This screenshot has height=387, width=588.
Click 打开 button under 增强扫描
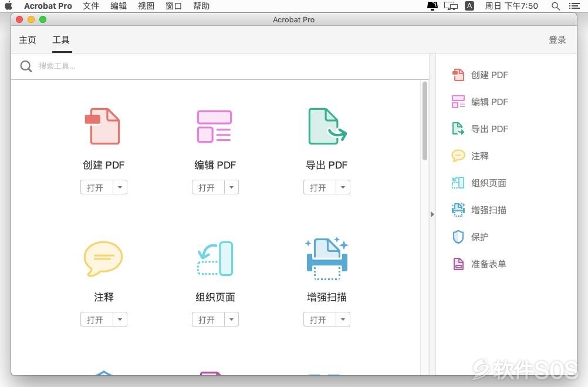point(319,319)
